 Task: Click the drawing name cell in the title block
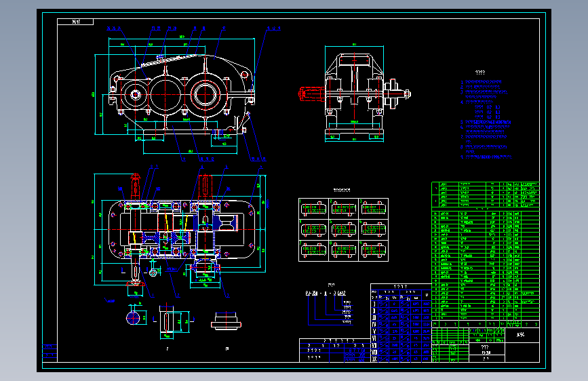coord(487,349)
